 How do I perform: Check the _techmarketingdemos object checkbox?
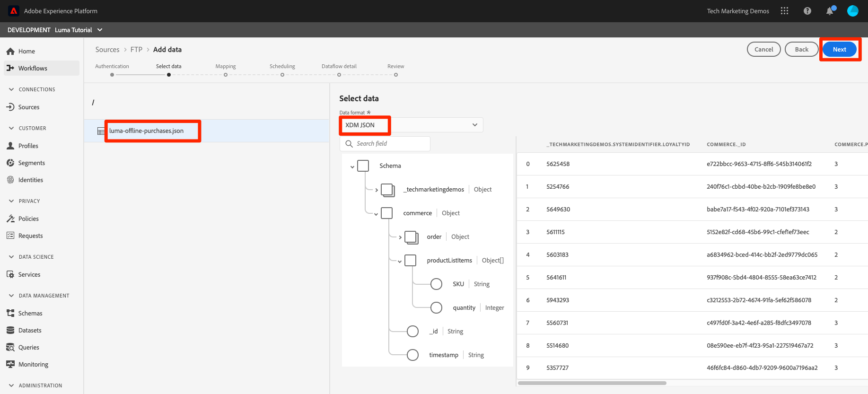[x=388, y=190]
